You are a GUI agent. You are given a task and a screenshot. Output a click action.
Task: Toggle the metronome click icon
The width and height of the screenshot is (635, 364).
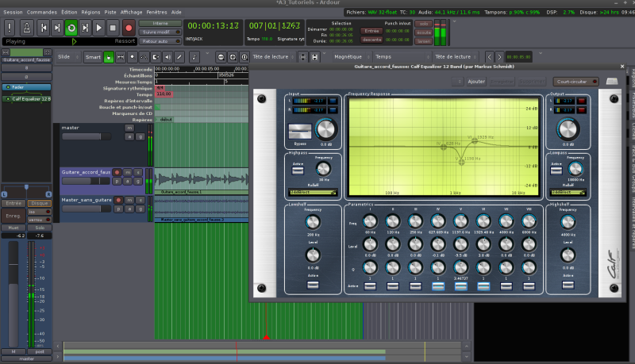(25, 28)
